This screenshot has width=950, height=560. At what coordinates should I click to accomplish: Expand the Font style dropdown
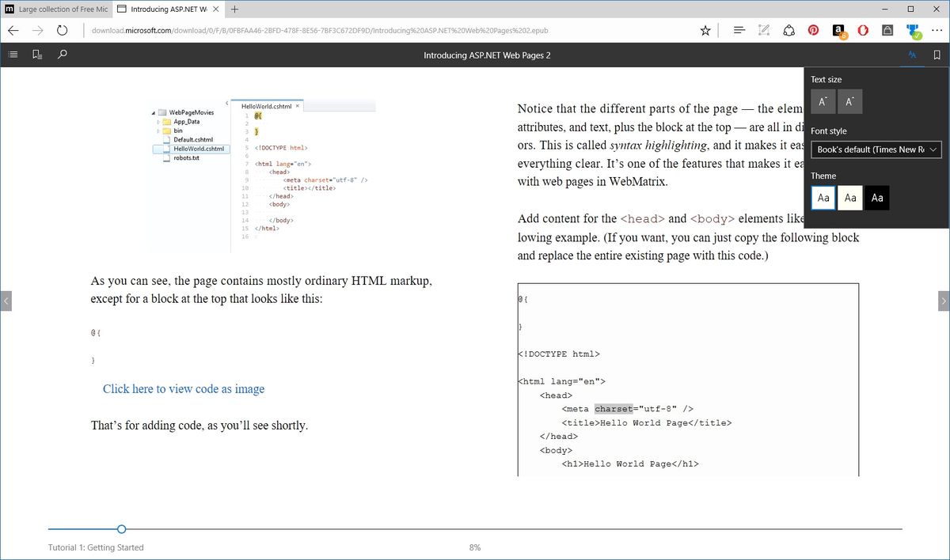tap(876, 149)
